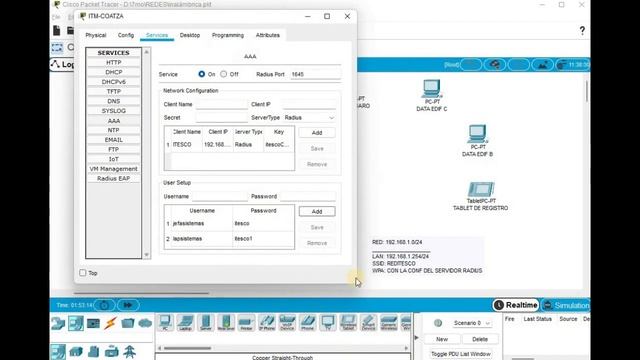Open the ServerType Radius dropdown
The width and height of the screenshot is (640, 360).
(309, 118)
